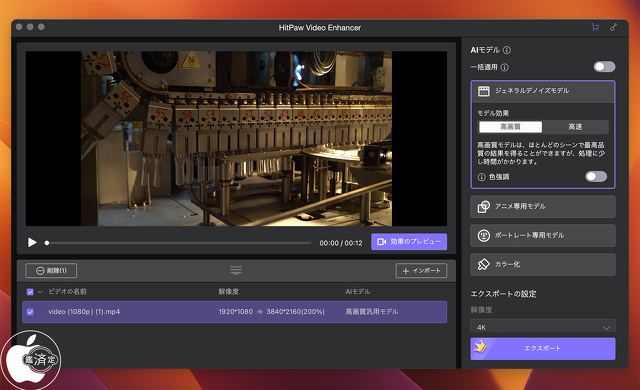Choose the 高画質 model effect tab
The width and height of the screenshot is (640, 390).
510,127
